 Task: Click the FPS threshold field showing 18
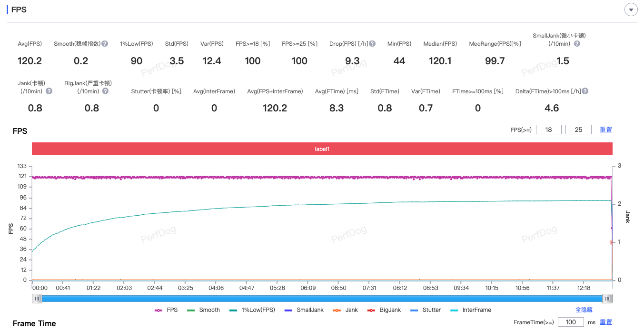(x=548, y=130)
